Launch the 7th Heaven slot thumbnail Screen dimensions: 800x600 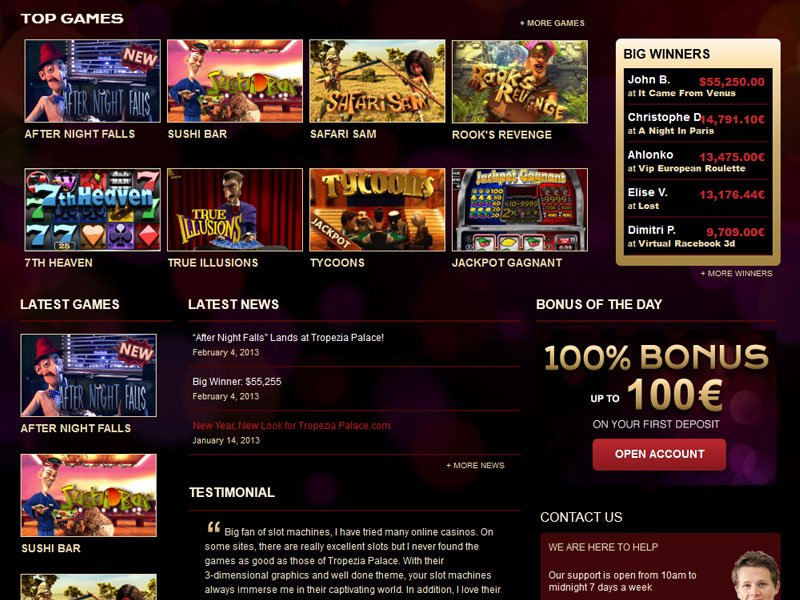[x=92, y=210]
